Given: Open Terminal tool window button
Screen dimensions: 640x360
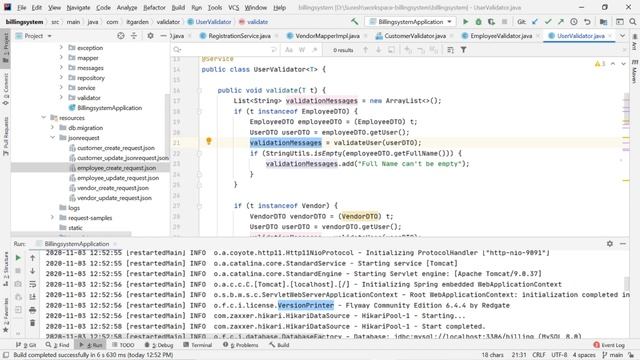Looking at the screenshot, I should (198, 345).
